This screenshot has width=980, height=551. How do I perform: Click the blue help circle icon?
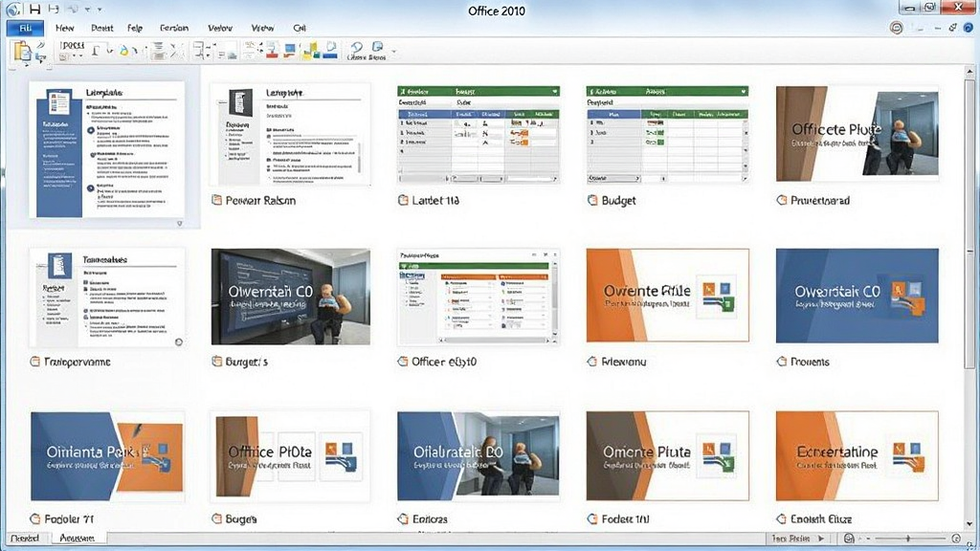click(969, 28)
